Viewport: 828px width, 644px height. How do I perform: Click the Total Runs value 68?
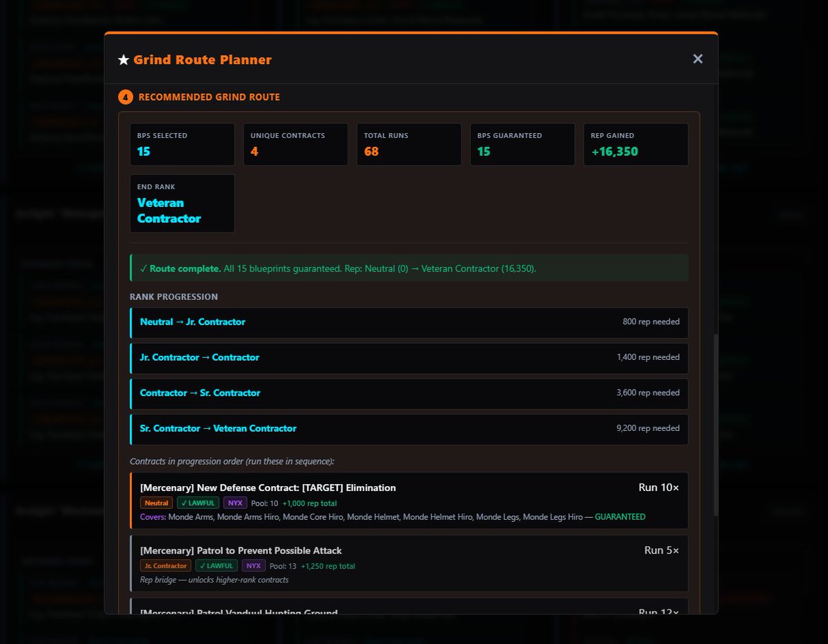click(371, 152)
